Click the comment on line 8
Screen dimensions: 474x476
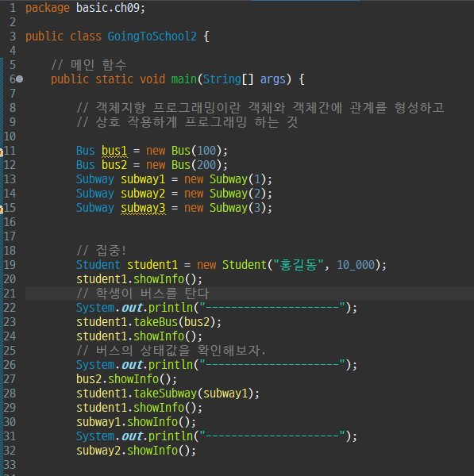click(x=260, y=108)
